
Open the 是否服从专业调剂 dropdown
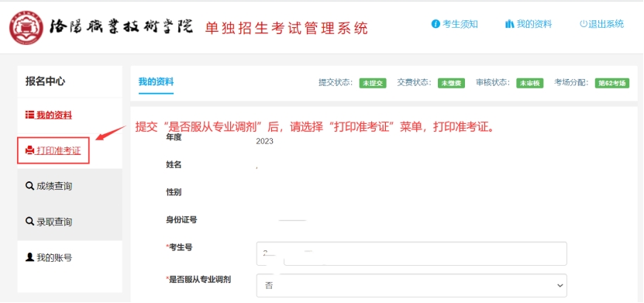(412, 285)
